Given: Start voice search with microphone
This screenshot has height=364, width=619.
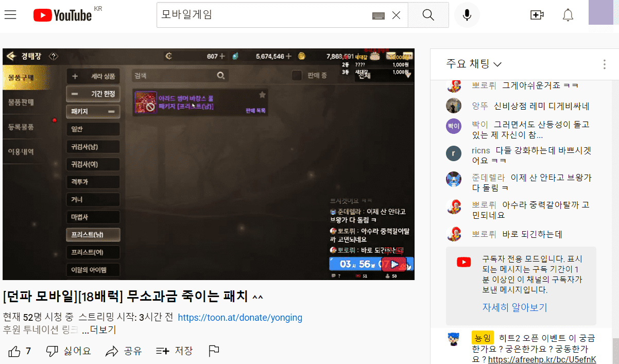Looking at the screenshot, I should coord(467,15).
